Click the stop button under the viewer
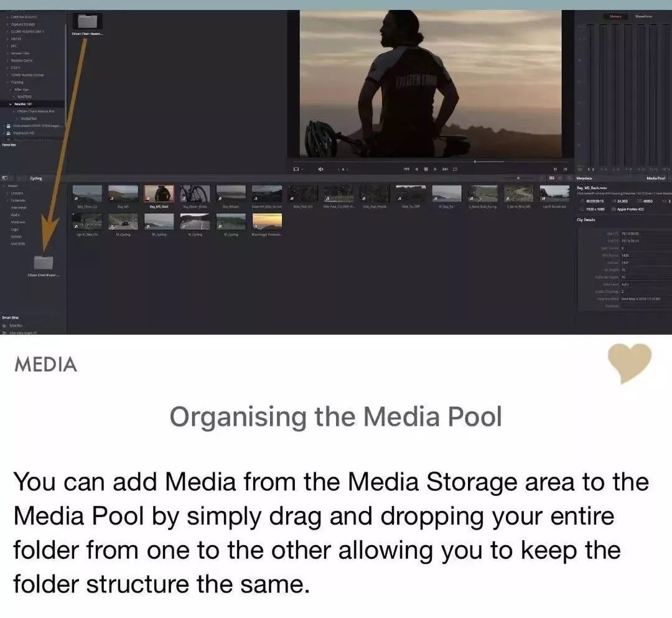Image resolution: width=672 pixels, height=618 pixels. 426,169
